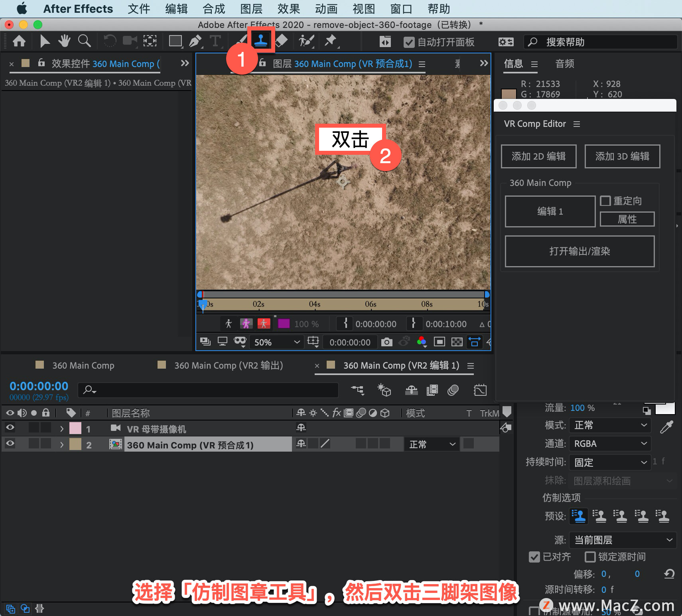Click the 编辑 1 button
Viewport: 682px width, 616px height.
pos(550,211)
